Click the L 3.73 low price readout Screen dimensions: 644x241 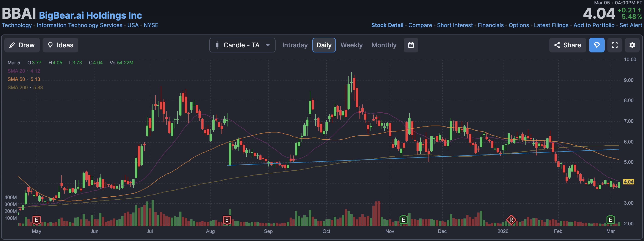75,63
